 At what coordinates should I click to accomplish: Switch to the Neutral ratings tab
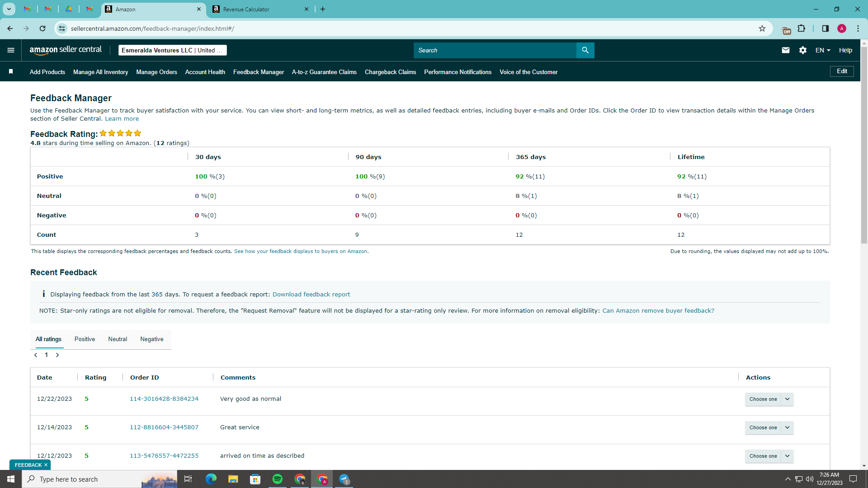click(118, 339)
